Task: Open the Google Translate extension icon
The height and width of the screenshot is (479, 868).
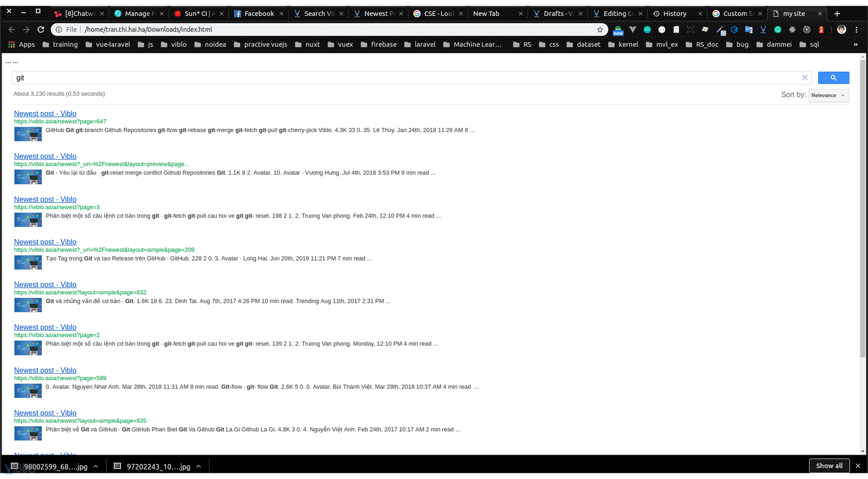Action: click(749, 29)
